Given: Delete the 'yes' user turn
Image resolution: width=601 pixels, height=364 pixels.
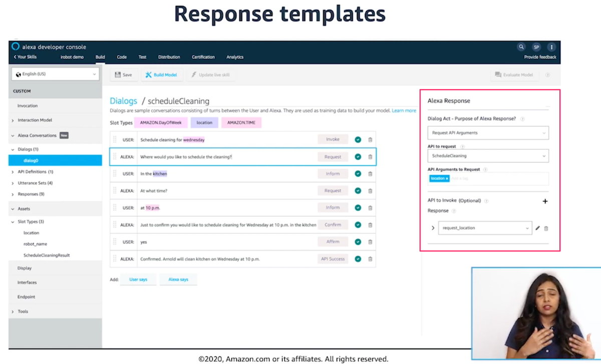Looking at the screenshot, I should pyautogui.click(x=370, y=242).
